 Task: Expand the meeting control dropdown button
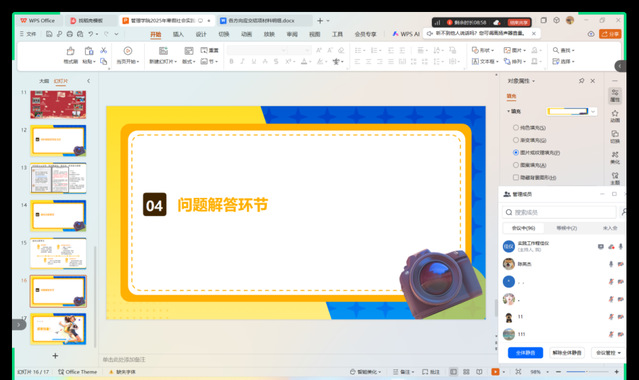pos(608,353)
